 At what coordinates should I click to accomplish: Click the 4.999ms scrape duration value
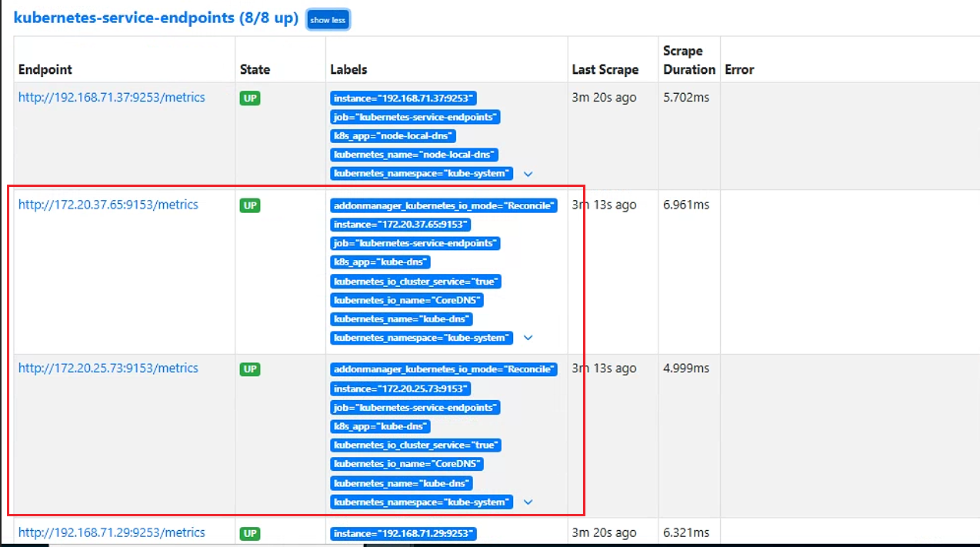[686, 369]
